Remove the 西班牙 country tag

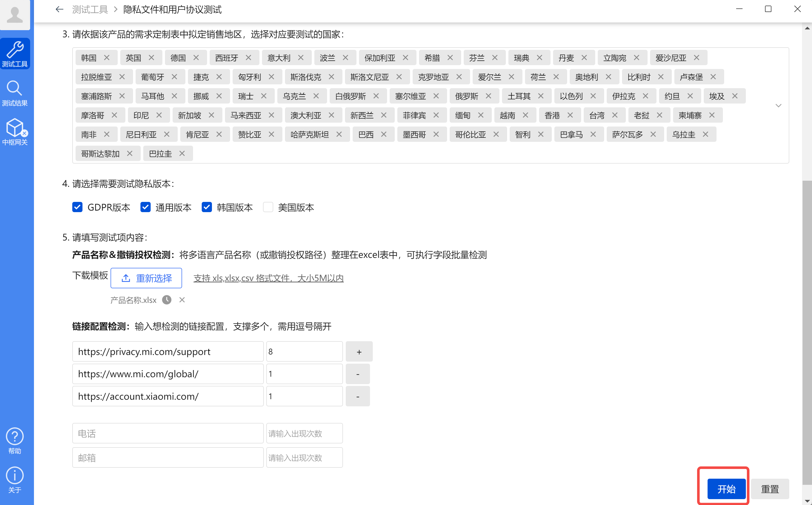(248, 58)
